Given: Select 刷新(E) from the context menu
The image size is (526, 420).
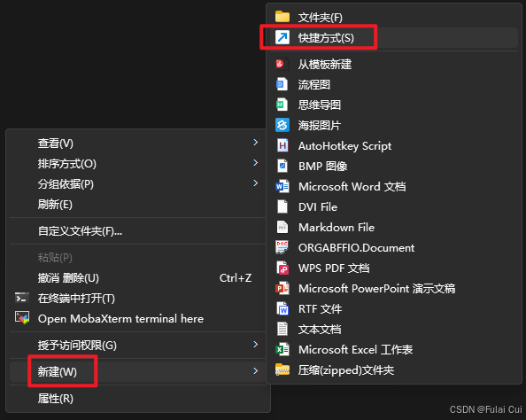Looking at the screenshot, I should click(138, 204).
